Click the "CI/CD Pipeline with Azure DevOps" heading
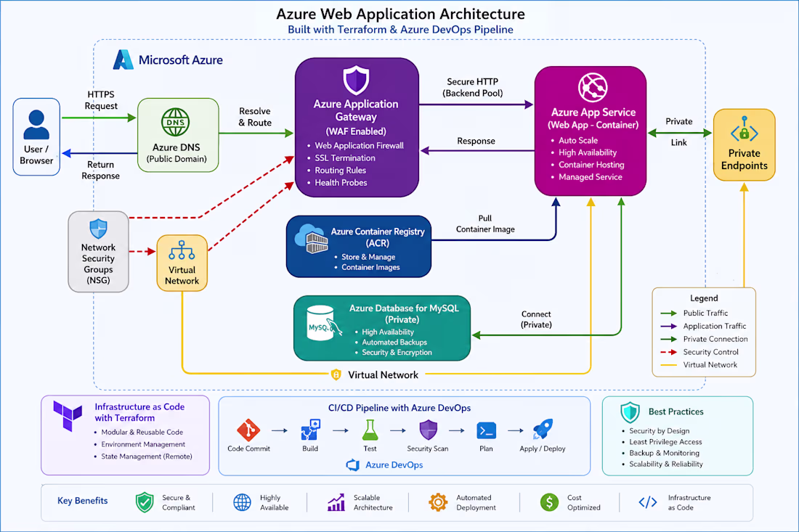 coord(399,408)
